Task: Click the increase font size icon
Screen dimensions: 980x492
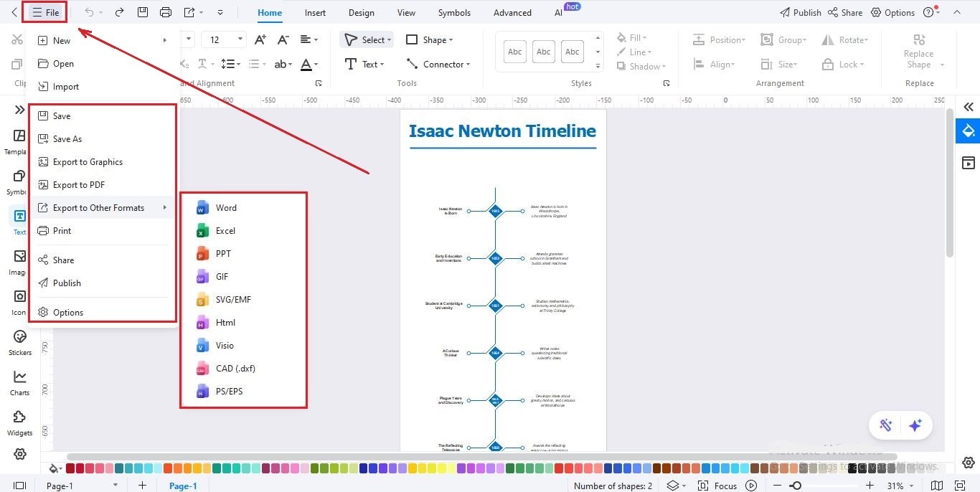Action: pos(260,40)
